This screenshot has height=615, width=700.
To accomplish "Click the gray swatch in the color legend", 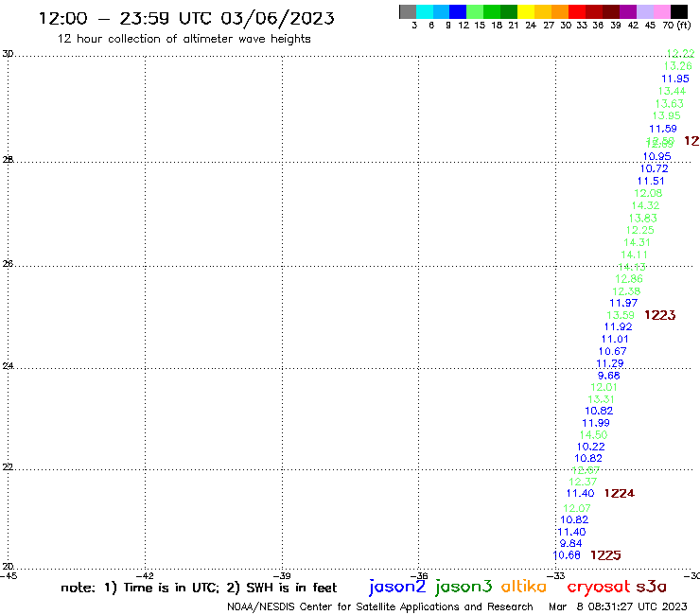I will (x=408, y=11).
